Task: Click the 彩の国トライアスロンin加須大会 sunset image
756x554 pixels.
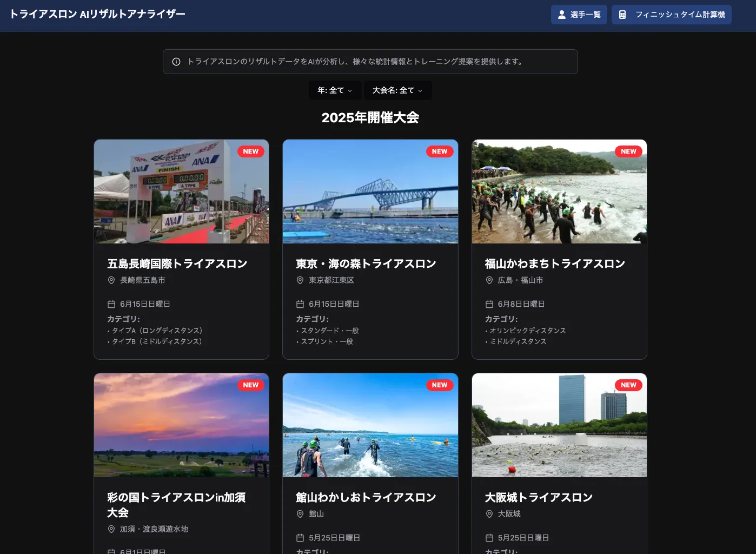Action: [181, 425]
